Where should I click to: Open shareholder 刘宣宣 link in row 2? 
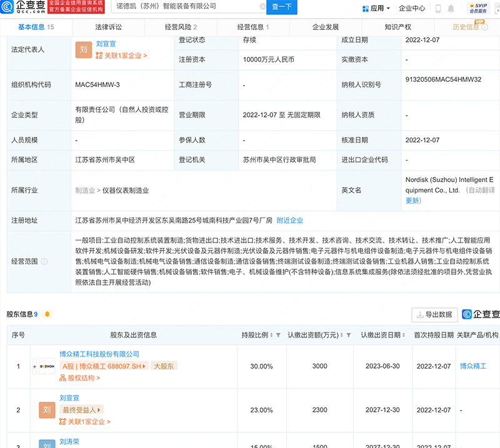tap(69, 398)
